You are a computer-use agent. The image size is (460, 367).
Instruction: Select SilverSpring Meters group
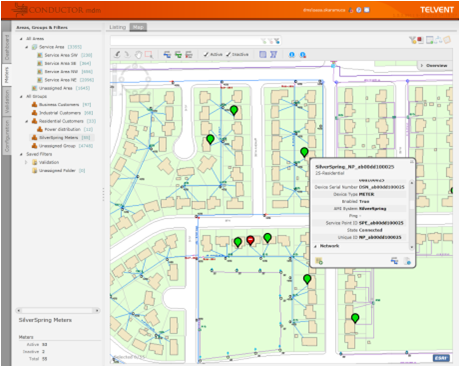coord(58,138)
